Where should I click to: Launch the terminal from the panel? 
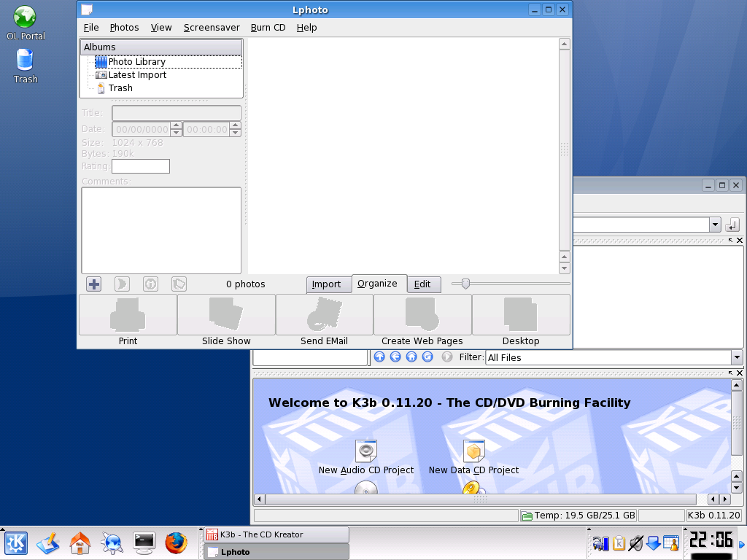[144, 543]
